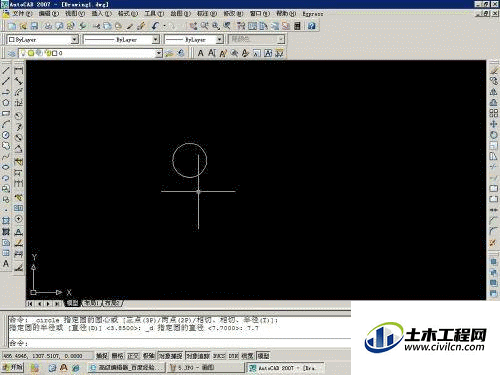The image size is (500, 375).
Task: Select the Rectangle draw tool
Action: coord(6,113)
